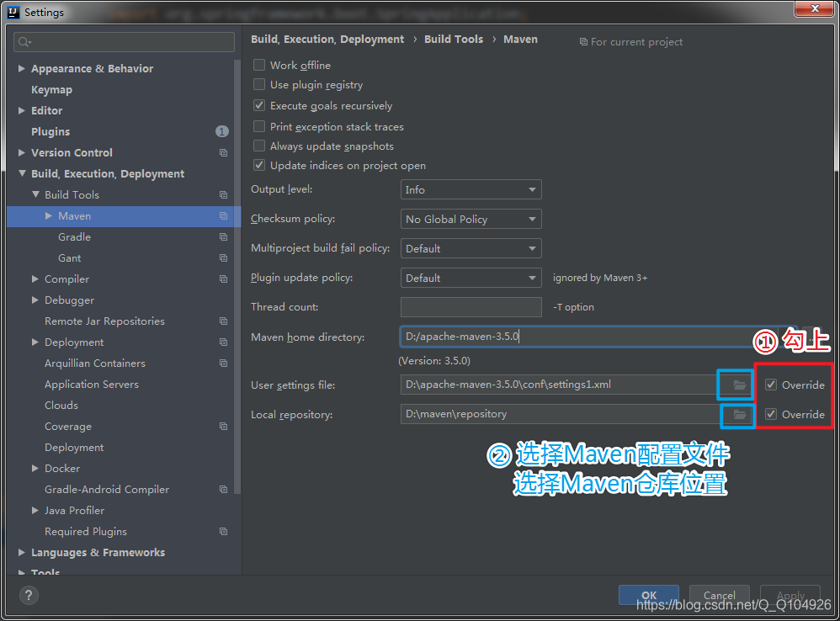Screen dimensions: 840x621
Task: Click project-level icon next to Remote Jar Repositories
Action: pyautogui.click(x=223, y=321)
